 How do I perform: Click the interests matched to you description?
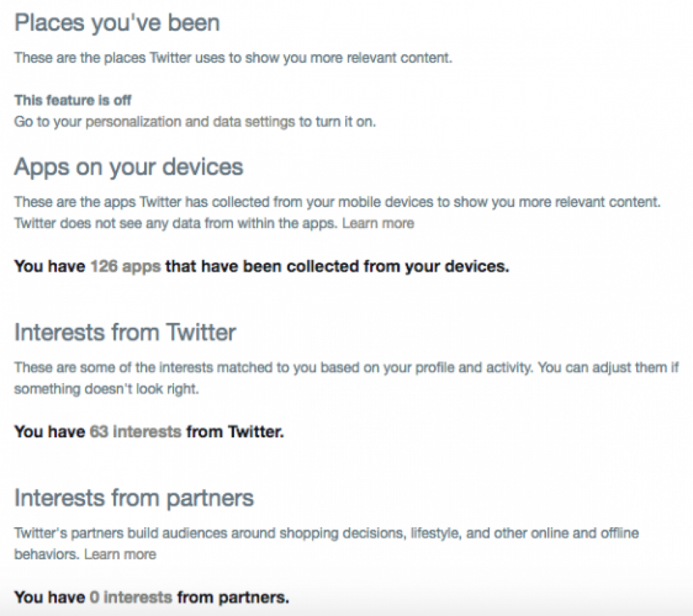tap(346, 368)
